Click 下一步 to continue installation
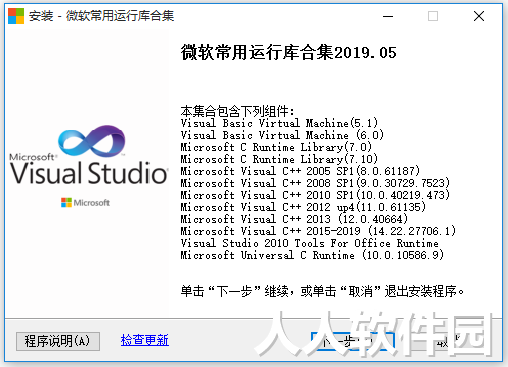The width and height of the screenshot is (508, 367). [x=353, y=341]
